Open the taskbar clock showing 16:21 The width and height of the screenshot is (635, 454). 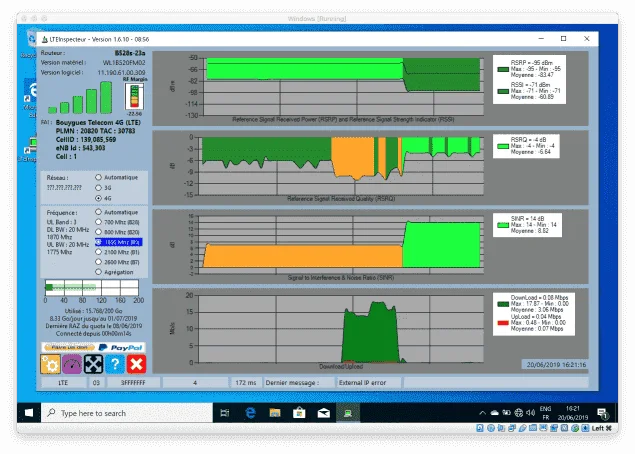click(573, 413)
